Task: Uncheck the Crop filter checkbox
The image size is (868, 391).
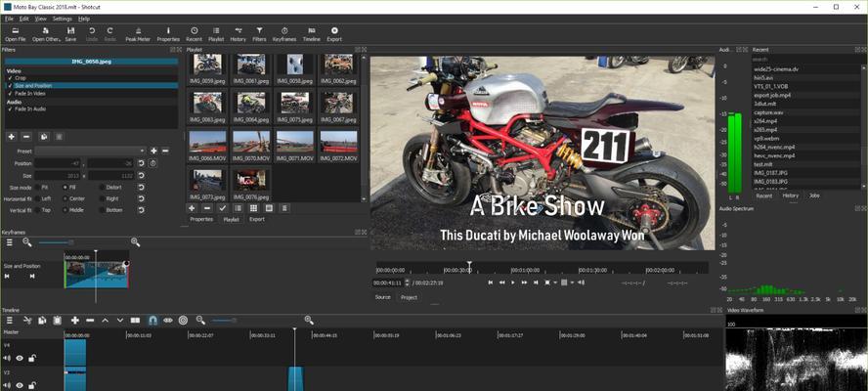Action: point(10,78)
